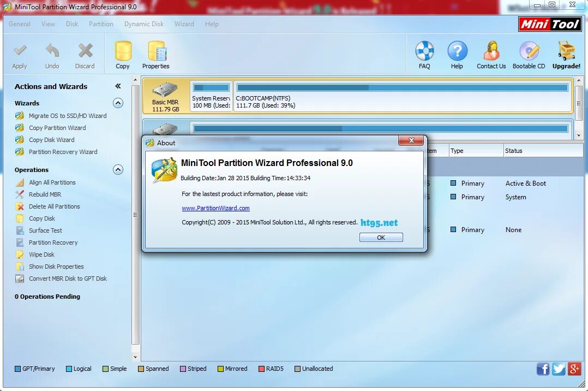Viewport: 588px width, 391px height.
Task: Launch Migrate OS to SSD/HD Wizard
Action: pos(68,116)
